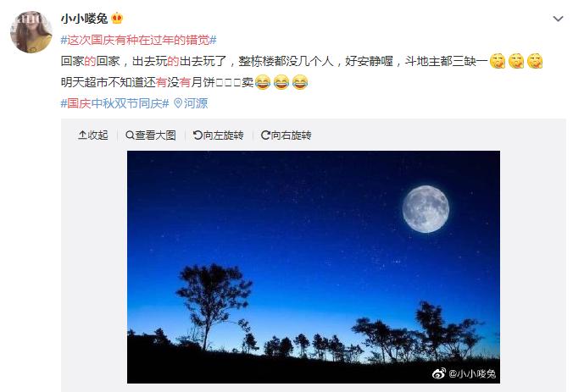Open the username 小小喽兔 link
Image resolution: width=573 pixels, height=392 pixels.
[84, 19]
